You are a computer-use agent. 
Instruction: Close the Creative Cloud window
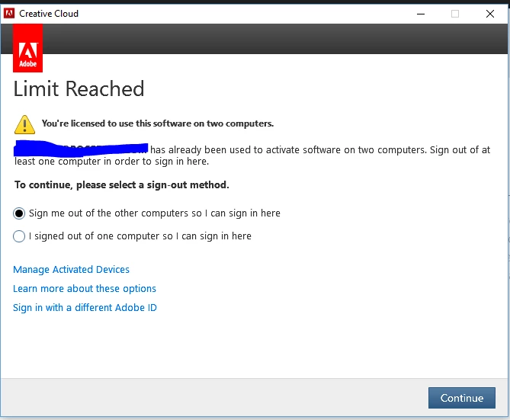click(x=490, y=14)
